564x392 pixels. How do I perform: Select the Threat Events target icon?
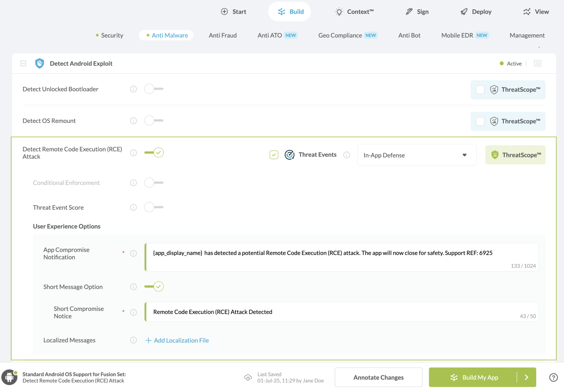[x=289, y=155]
